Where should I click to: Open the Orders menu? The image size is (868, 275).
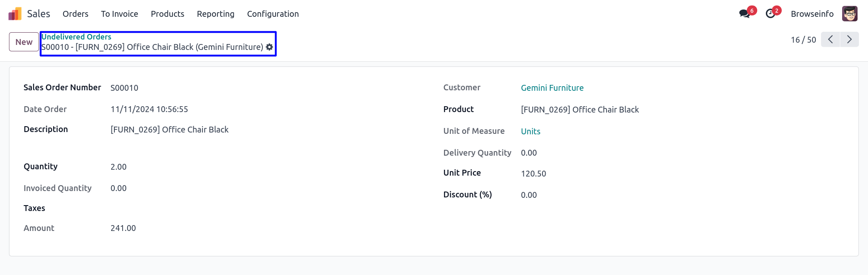75,14
